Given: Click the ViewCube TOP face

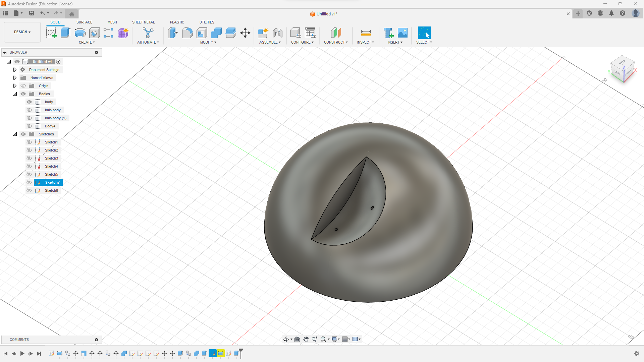Looking at the screenshot, I should [x=623, y=62].
